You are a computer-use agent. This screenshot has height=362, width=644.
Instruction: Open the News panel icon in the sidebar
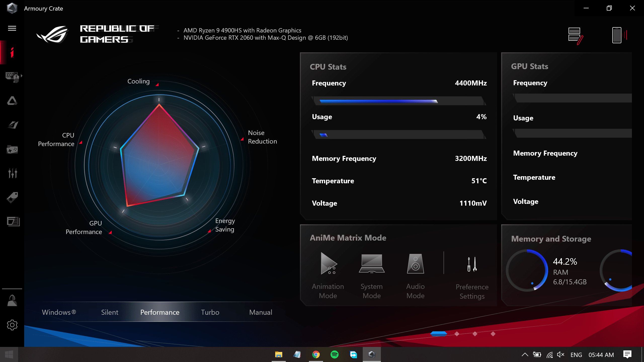pos(13,222)
